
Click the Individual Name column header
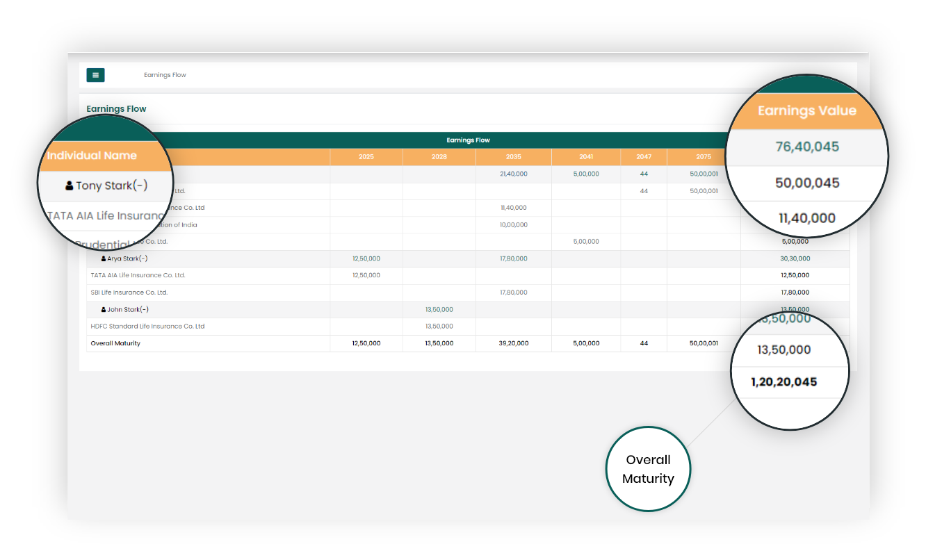[92, 156]
